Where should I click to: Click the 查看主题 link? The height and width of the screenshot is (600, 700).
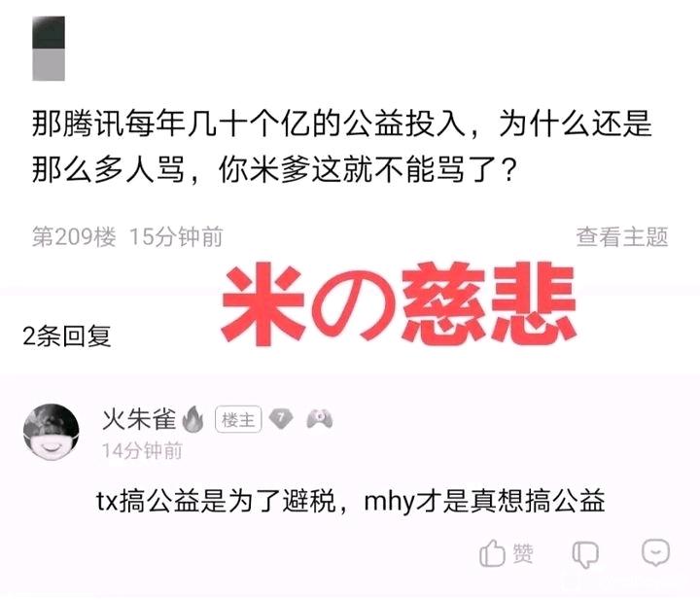click(x=622, y=236)
